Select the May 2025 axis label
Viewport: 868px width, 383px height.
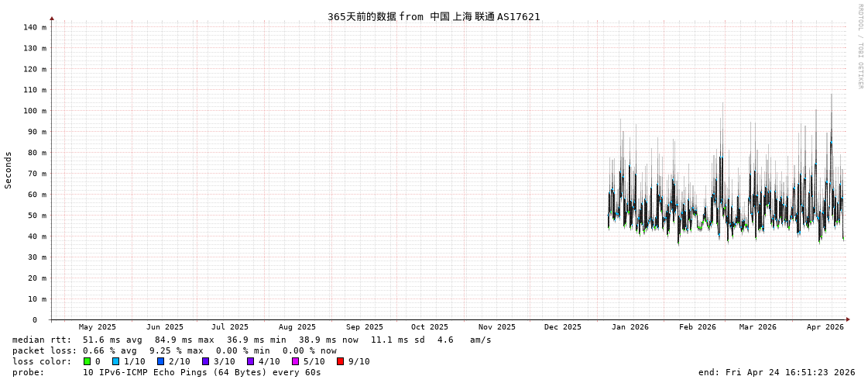[98, 327]
